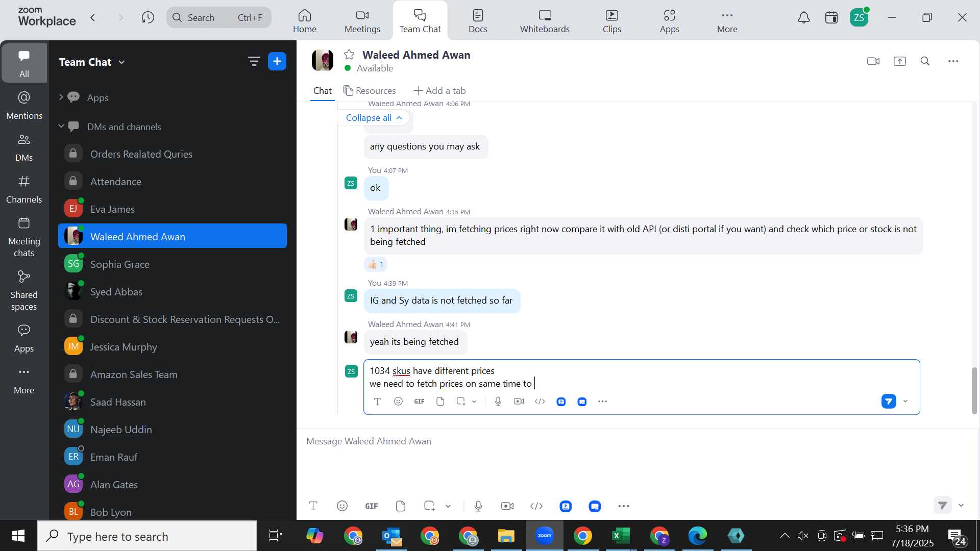This screenshot has height=551, width=980.
Task: Open the notifications bell icon
Action: (804, 18)
